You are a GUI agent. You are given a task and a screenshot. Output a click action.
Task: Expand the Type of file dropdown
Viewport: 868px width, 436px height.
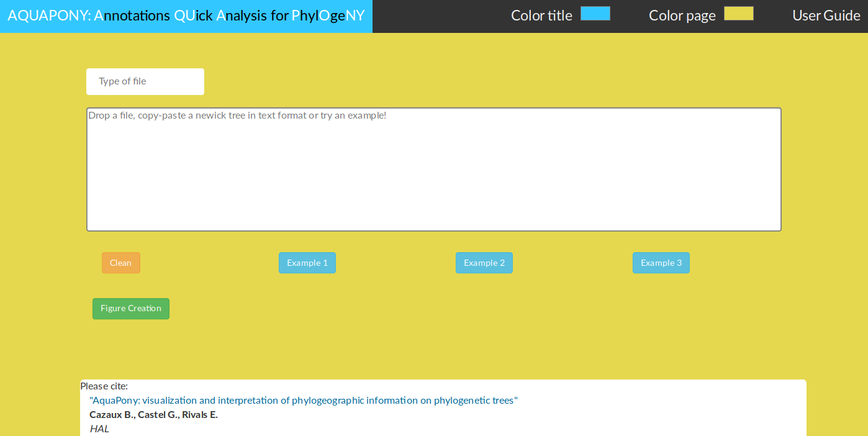(x=145, y=81)
